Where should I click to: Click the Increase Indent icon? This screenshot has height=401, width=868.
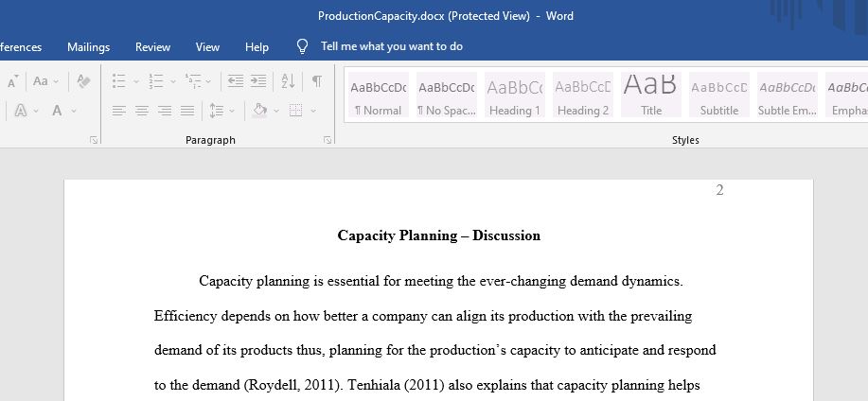coord(258,81)
